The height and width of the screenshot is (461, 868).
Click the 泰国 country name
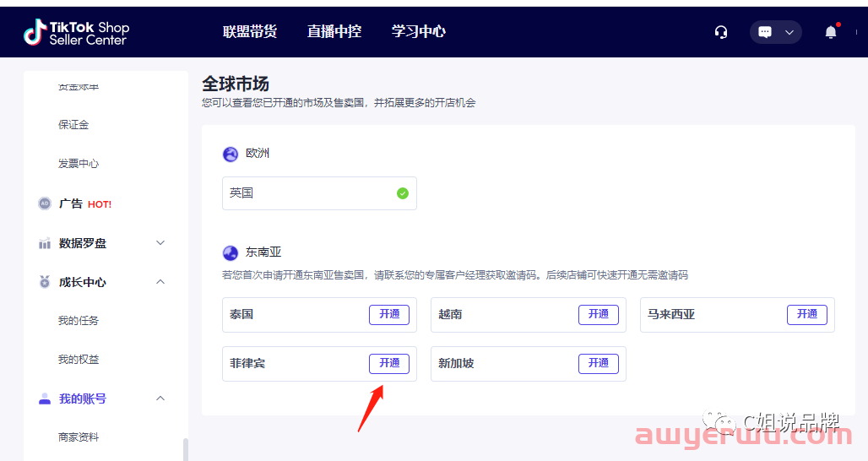241,314
